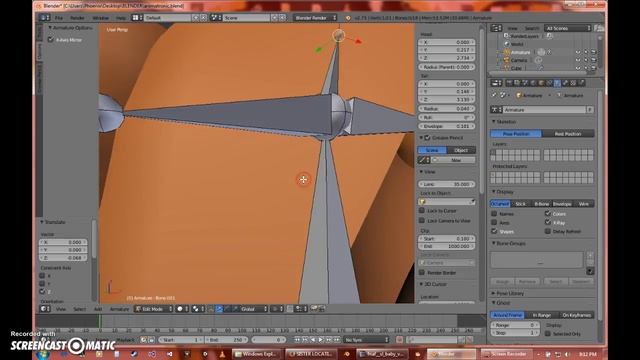Image resolution: width=640 pixels, height=360 pixels.
Task: Toggle visibility eye for Armature in outliner
Action: point(578,52)
